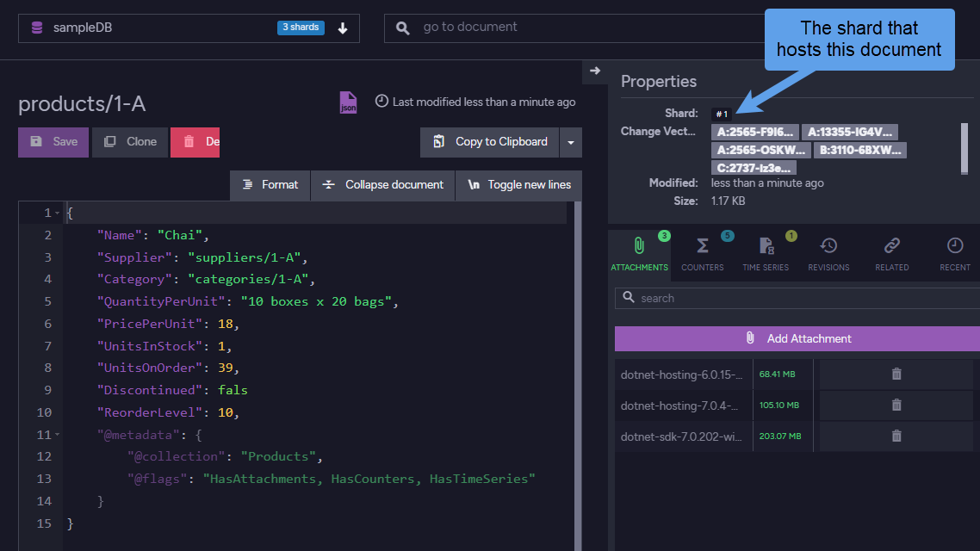Open Copy to Clipboard dropdown arrow
Image resolution: width=980 pixels, height=551 pixels.
(571, 142)
